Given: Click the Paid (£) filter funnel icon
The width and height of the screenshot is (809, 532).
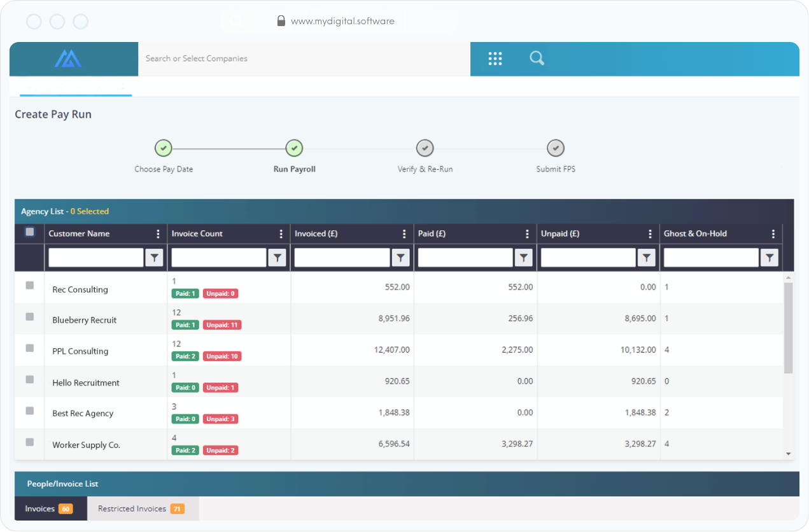Looking at the screenshot, I should 523,258.
